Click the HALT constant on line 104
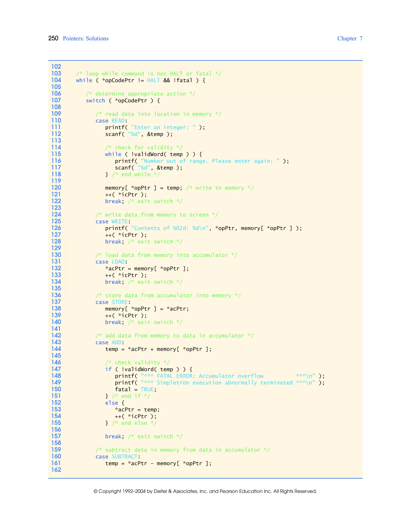411x532 pixels. coord(153,80)
